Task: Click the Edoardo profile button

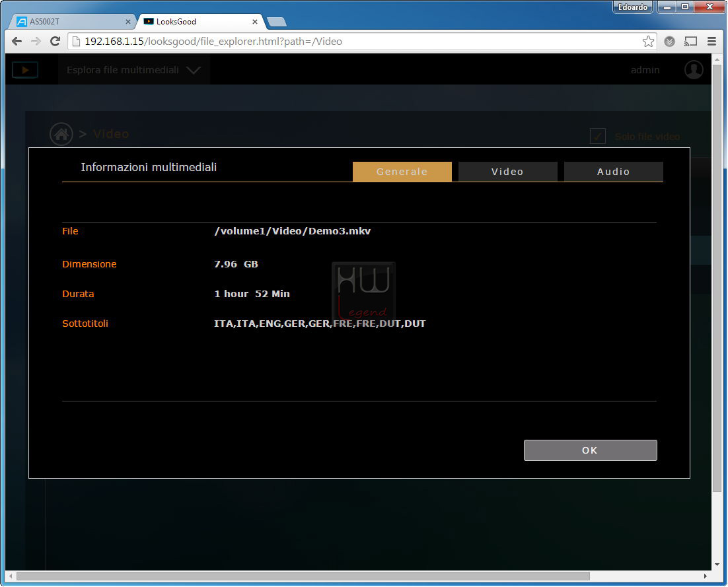Action: tap(632, 7)
